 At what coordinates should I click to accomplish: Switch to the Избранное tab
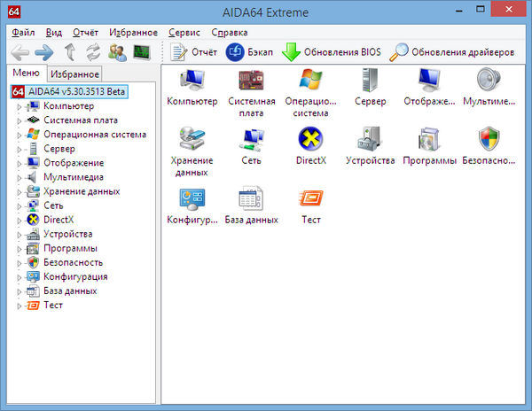pyautogui.click(x=74, y=74)
